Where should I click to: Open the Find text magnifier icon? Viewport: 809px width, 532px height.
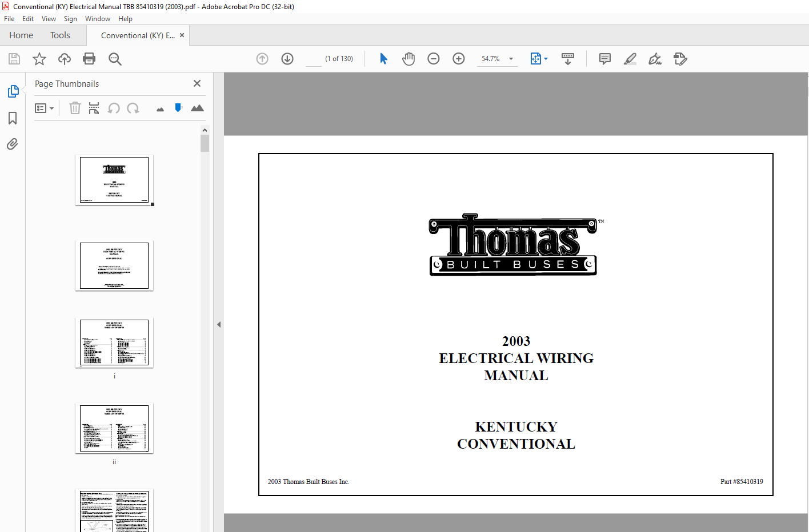point(115,59)
